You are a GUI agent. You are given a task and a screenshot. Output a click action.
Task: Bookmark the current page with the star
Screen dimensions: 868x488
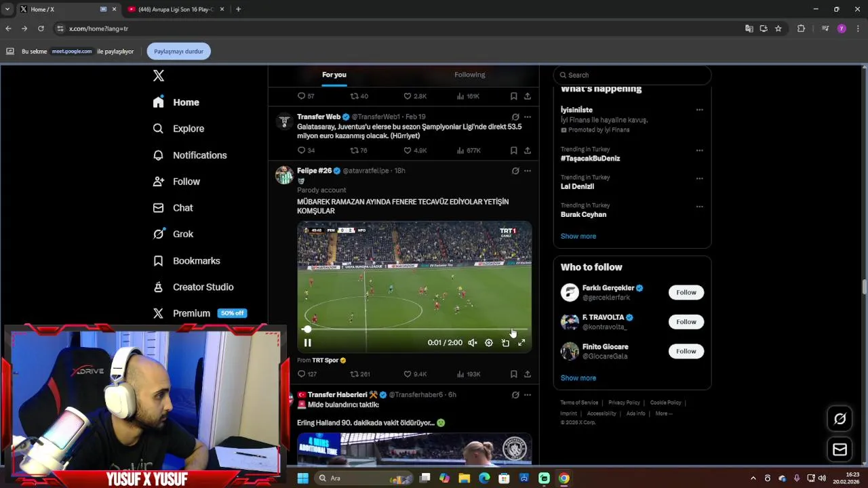coord(778,28)
